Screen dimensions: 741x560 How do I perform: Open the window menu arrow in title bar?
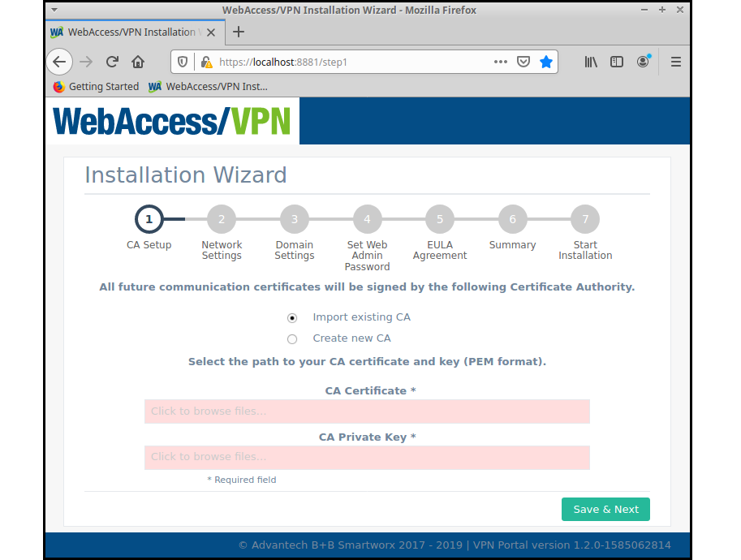click(x=54, y=10)
